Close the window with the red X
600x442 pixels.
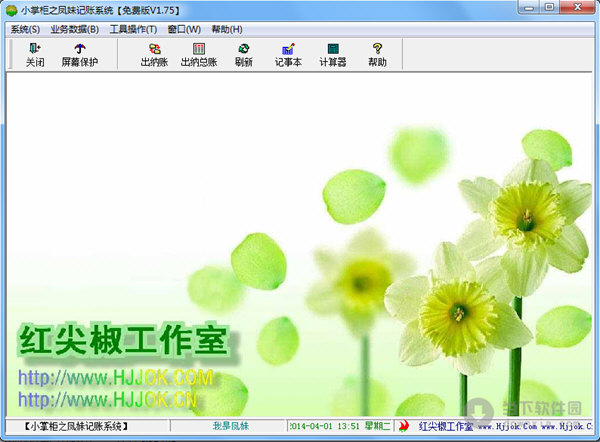click(578, 7)
